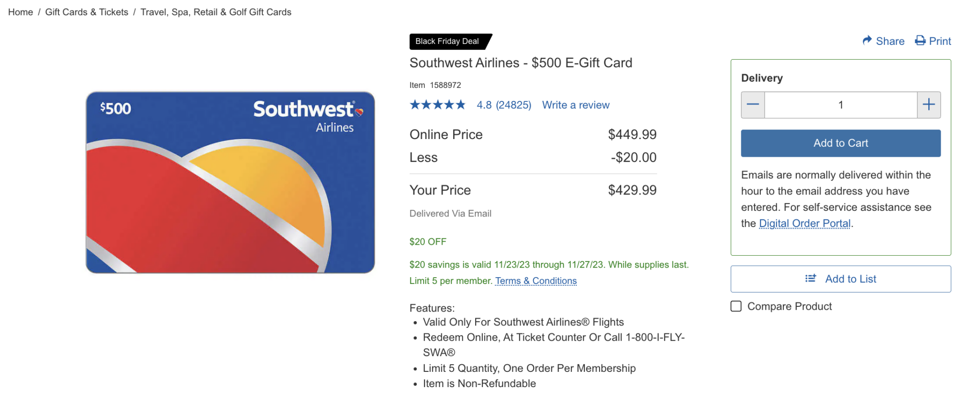The height and width of the screenshot is (401, 980).
Task: Decrease quantity with the minus button
Action: (x=753, y=105)
